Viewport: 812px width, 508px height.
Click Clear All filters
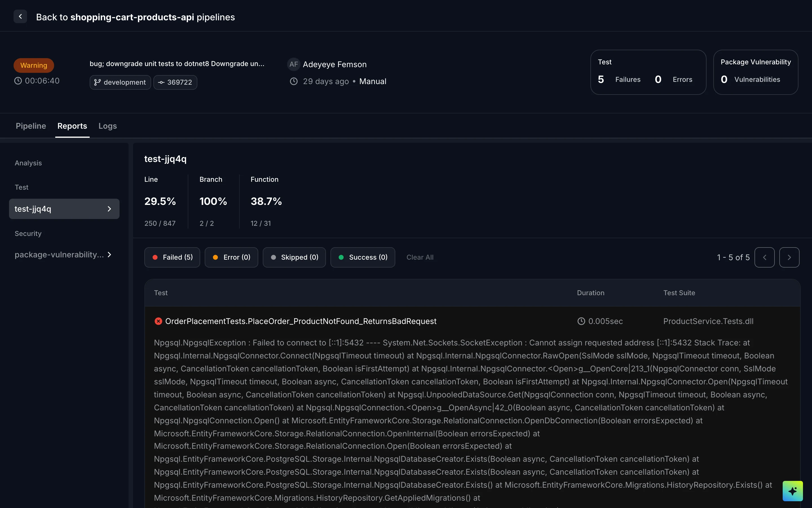click(420, 257)
